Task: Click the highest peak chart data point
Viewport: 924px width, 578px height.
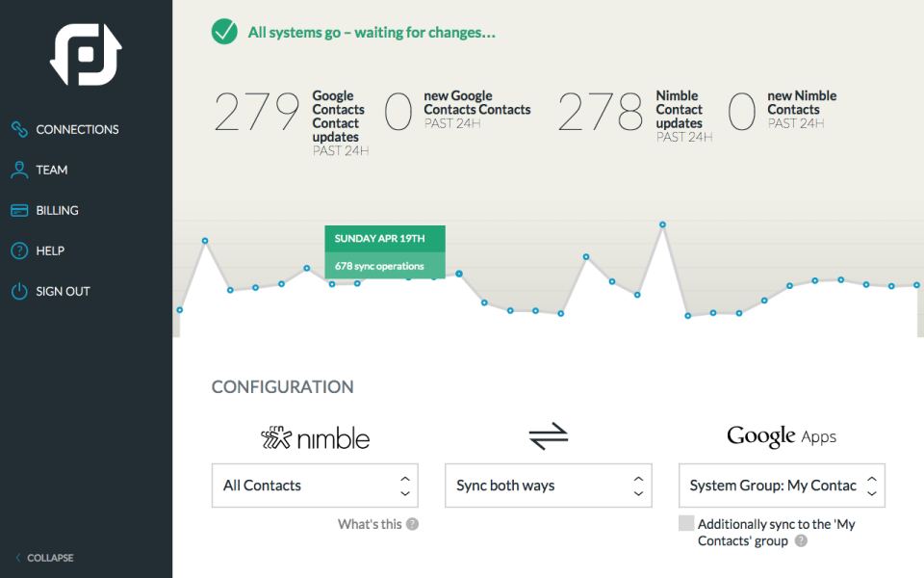Action: [662, 224]
